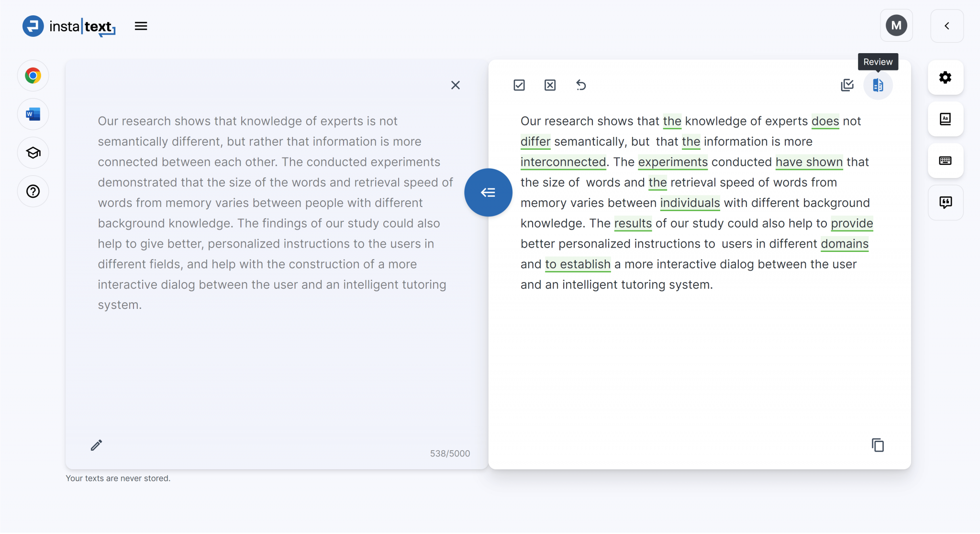Accept all suggestions with the checkmark icon
980x534 pixels.
pyautogui.click(x=519, y=85)
